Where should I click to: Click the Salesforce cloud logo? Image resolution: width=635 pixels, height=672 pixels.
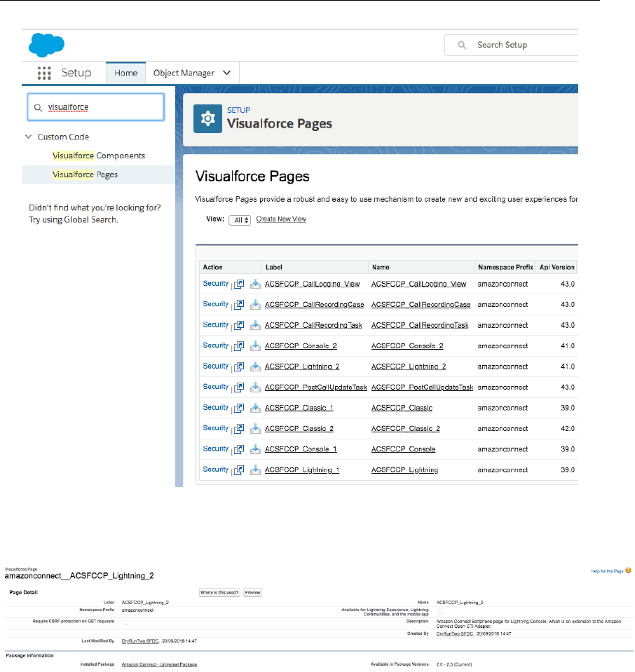[47, 45]
